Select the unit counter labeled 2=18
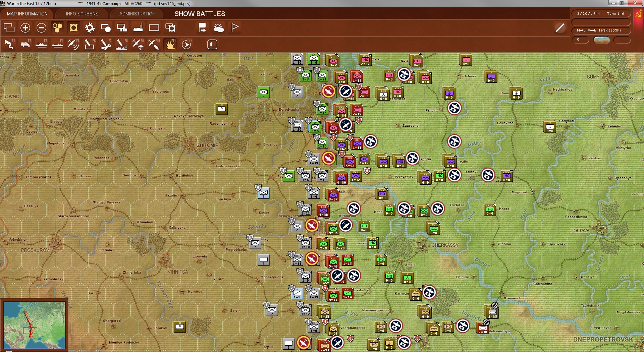644x352 pixels. (x=483, y=328)
